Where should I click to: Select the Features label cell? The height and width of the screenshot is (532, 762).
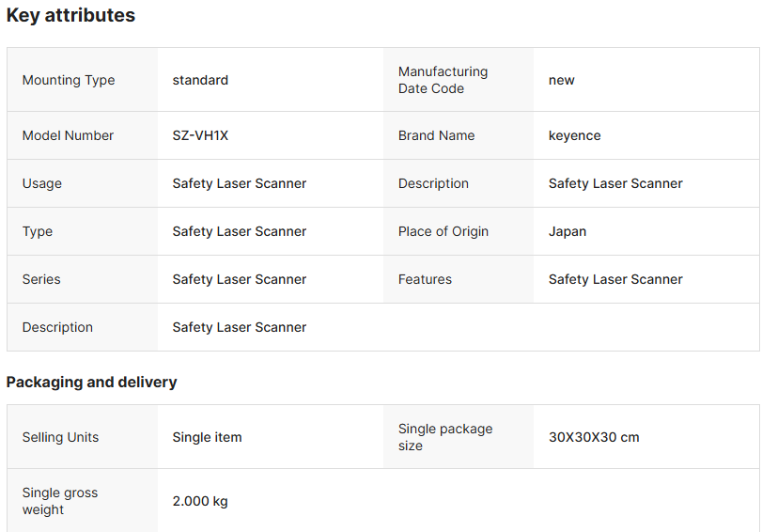coord(425,279)
